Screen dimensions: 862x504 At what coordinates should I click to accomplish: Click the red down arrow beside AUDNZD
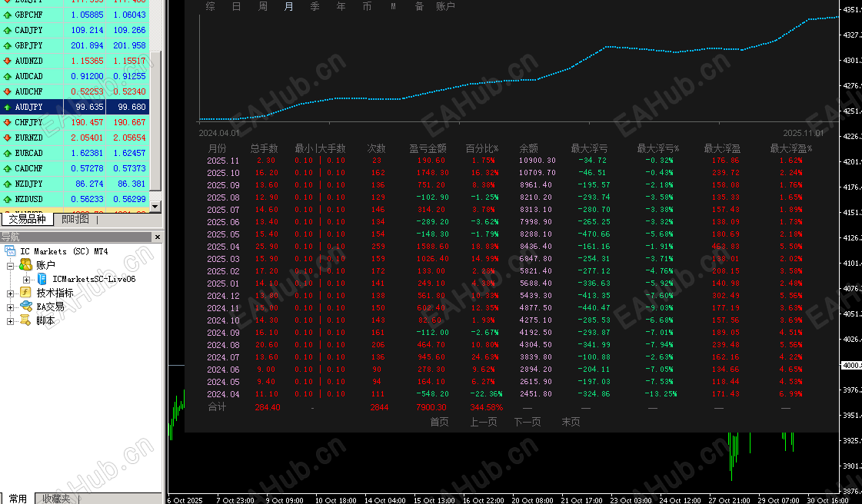[7, 61]
